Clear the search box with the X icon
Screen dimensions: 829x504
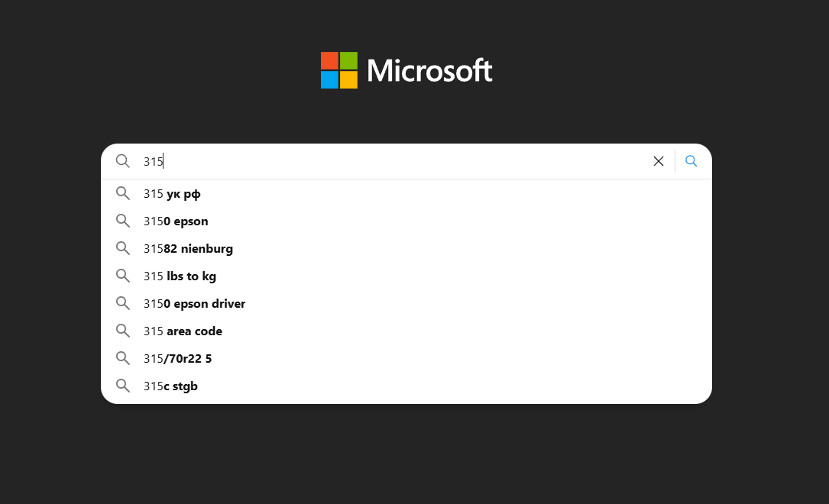(659, 161)
